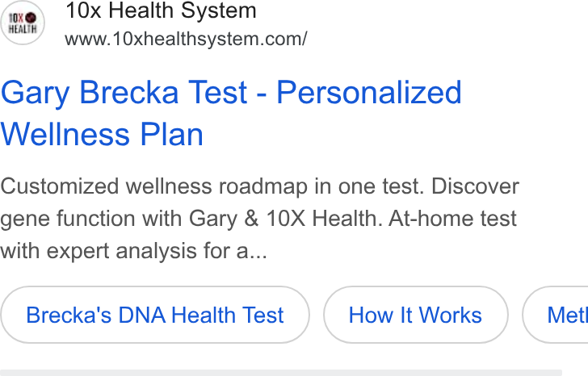
Task: Click the Customized wellness roadmap description text
Action: pos(259,219)
